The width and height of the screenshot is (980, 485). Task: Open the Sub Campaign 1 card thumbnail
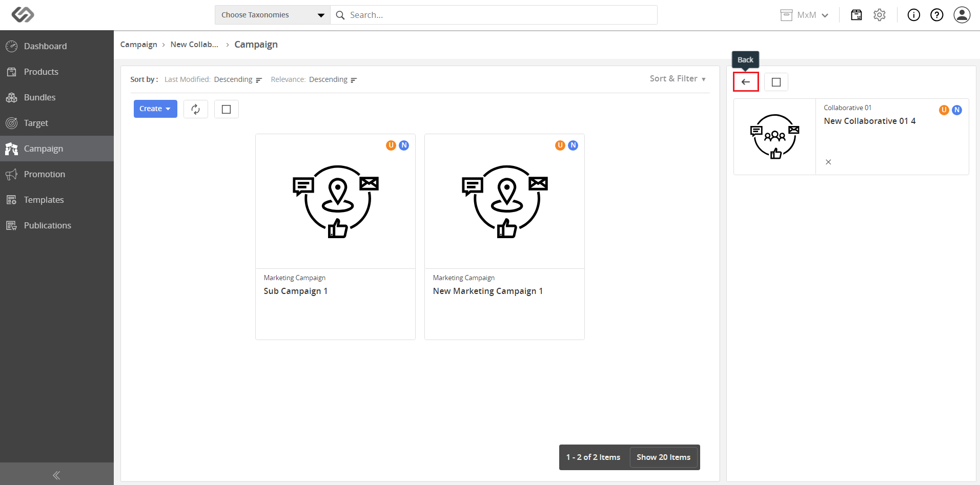pos(336,201)
